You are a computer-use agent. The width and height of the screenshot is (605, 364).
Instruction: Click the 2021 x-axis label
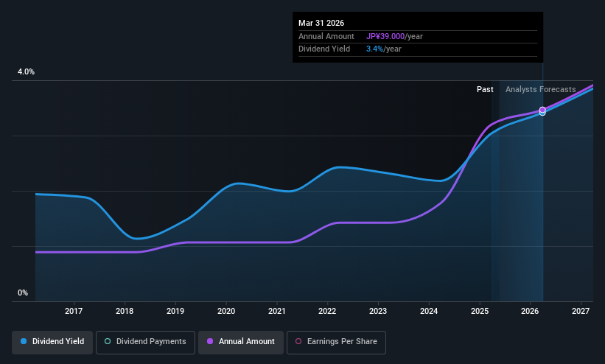[x=277, y=311]
